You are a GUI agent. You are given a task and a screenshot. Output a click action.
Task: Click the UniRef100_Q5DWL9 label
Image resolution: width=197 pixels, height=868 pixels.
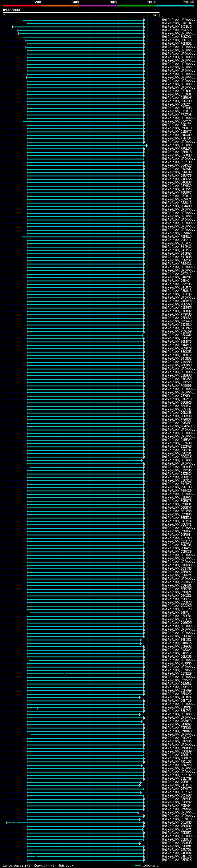(176, 128)
